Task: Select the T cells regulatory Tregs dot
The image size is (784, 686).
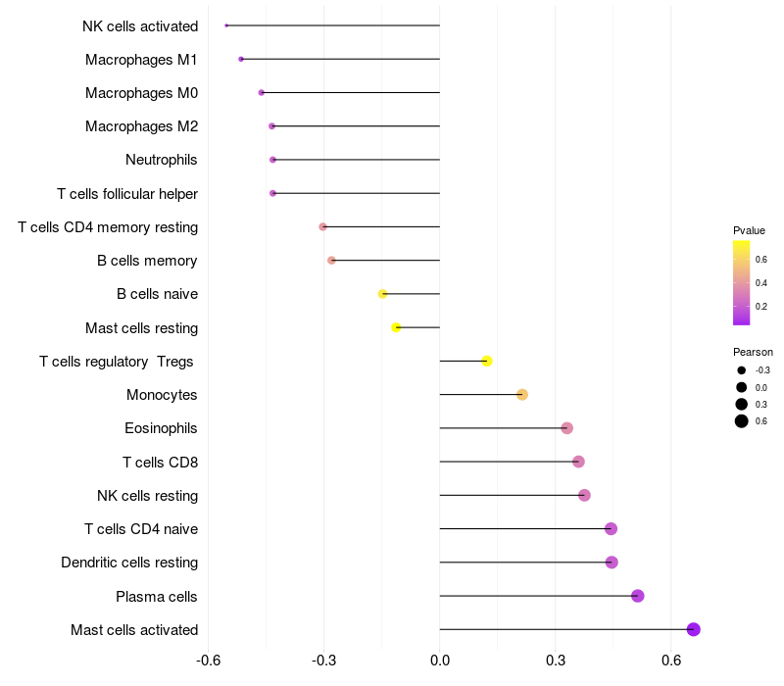Action: [x=487, y=361]
